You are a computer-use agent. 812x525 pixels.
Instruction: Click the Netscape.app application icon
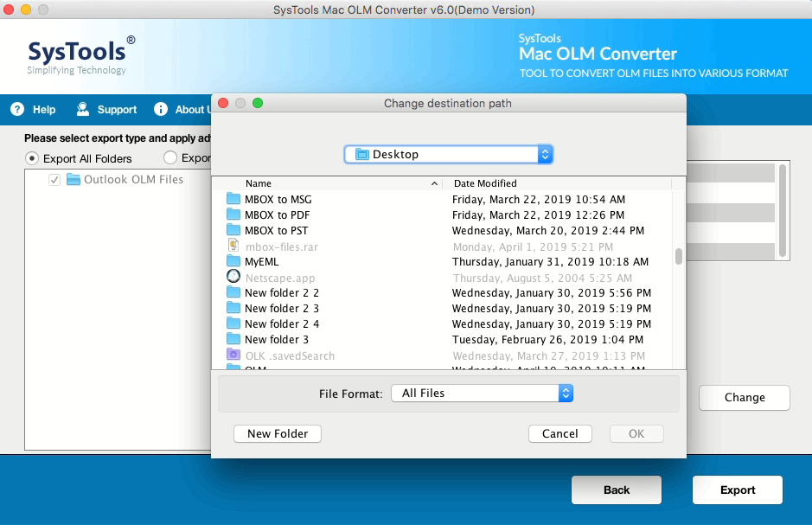click(x=233, y=277)
